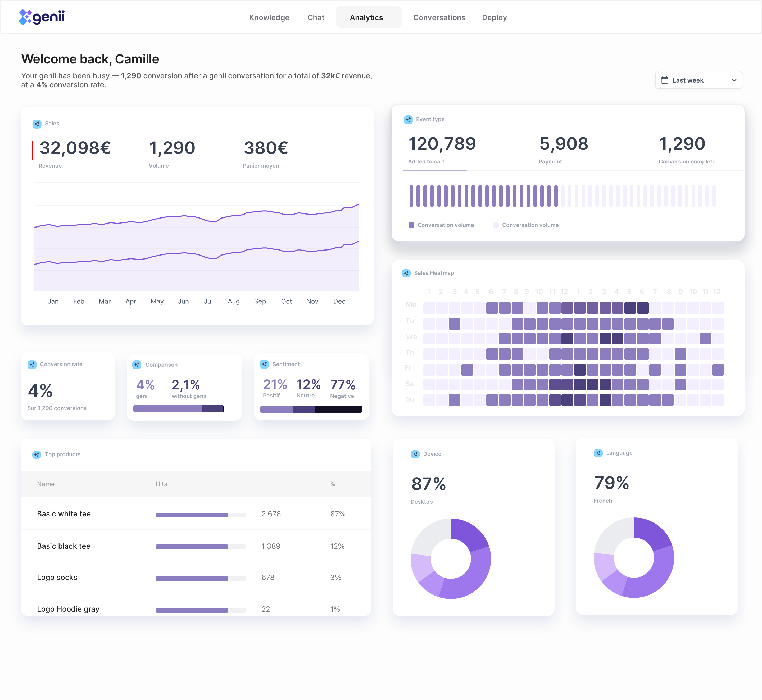The height and width of the screenshot is (700, 762).
Task: Click the Conversion rate card icon
Action: pos(32,364)
